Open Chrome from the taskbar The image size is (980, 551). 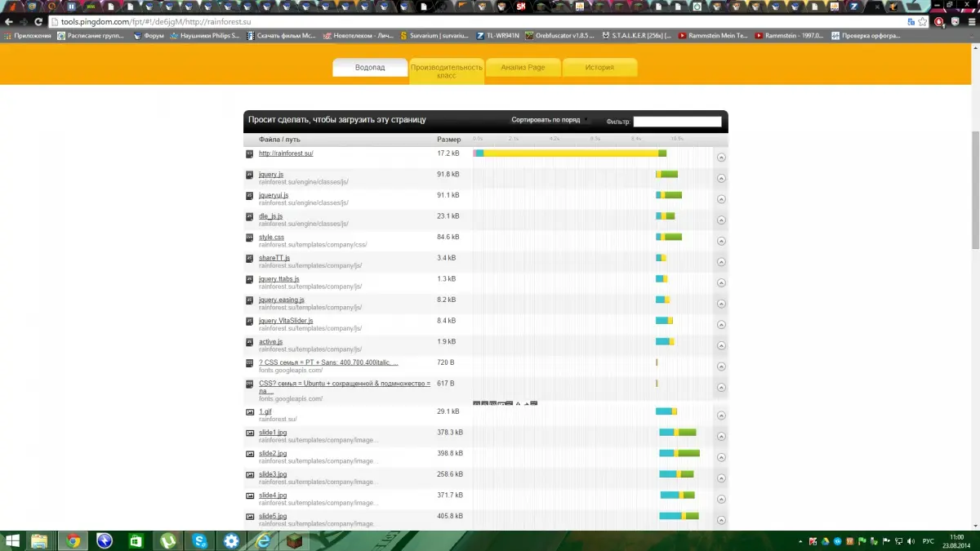[73, 540]
